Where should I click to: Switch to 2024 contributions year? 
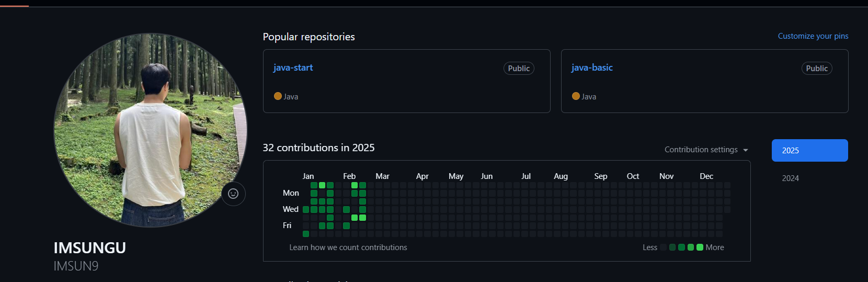pos(790,178)
